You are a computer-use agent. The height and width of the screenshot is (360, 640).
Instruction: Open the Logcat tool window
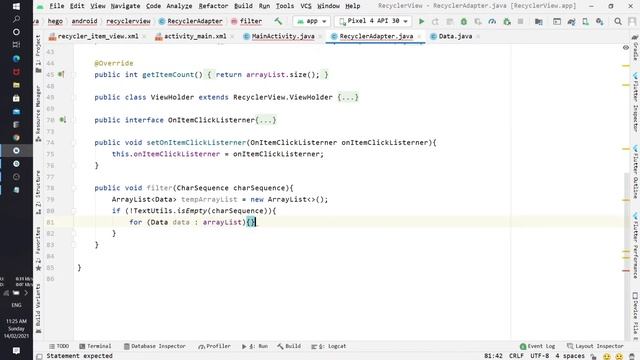coord(329,346)
